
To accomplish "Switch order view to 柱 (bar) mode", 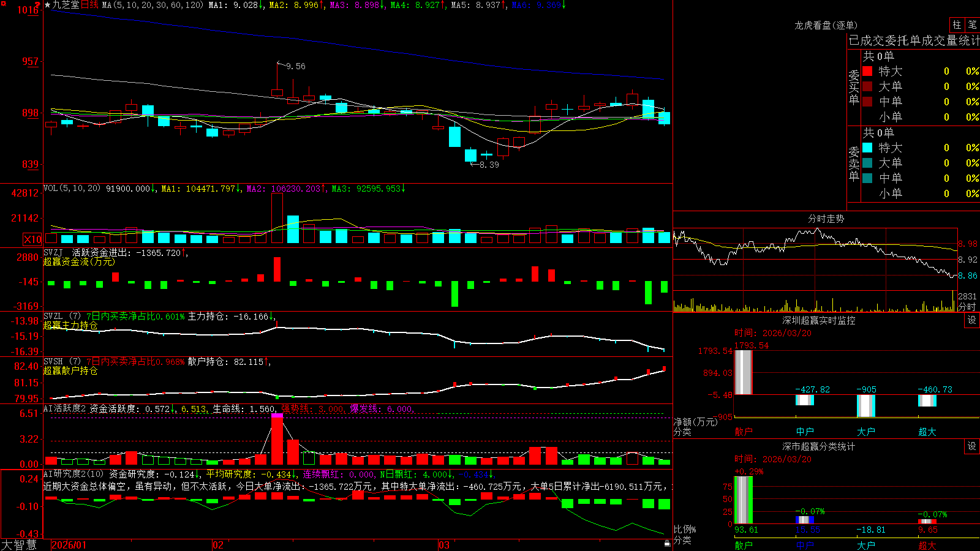I will pyautogui.click(x=957, y=24).
